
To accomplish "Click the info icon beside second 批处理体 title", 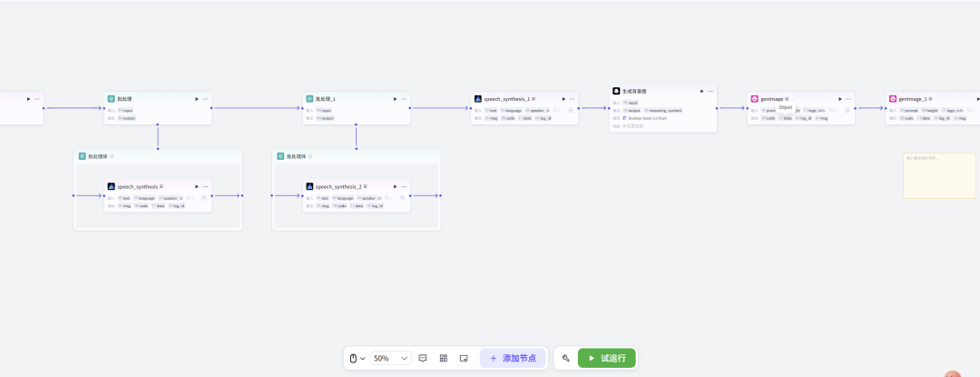I will coord(310,156).
